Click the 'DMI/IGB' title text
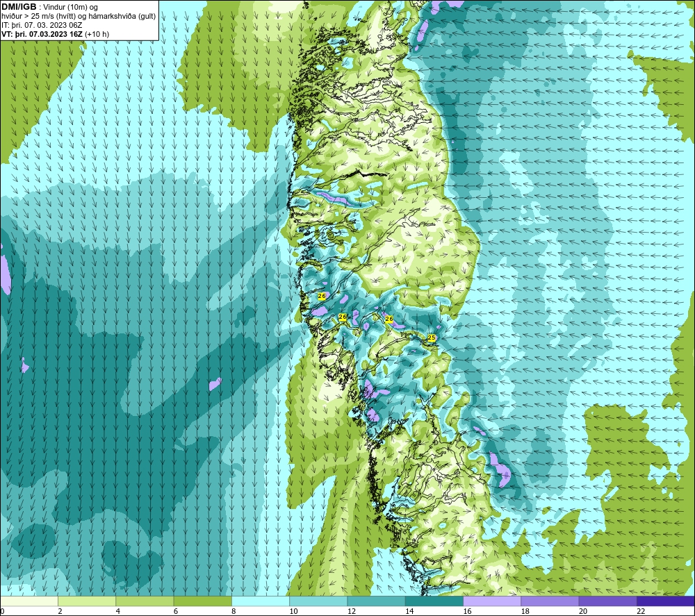The height and width of the screenshot is (616, 695). pyautogui.click(x=19, y=7)
